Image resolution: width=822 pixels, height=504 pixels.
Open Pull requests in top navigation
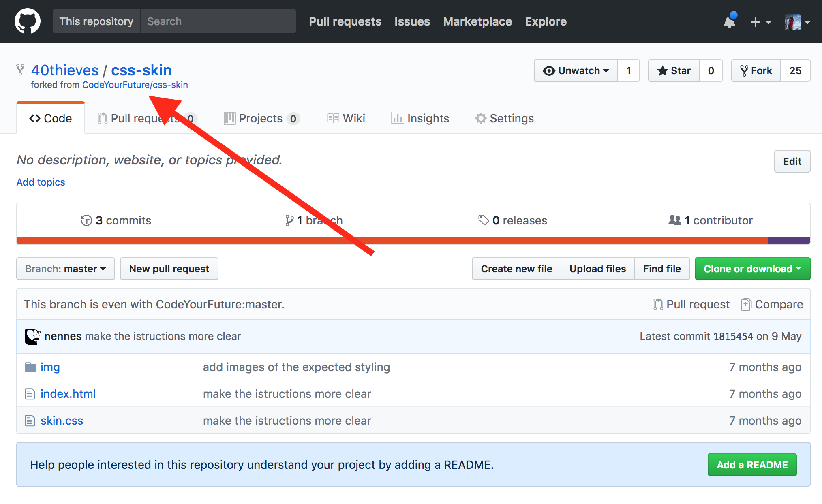[x=345, y=21]
